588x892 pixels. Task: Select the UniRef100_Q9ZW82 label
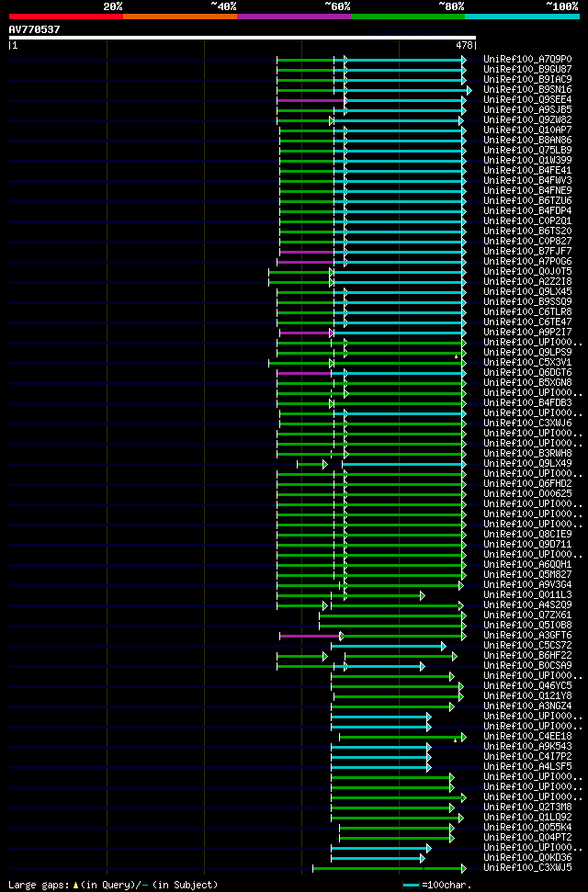tap(527, 120)
